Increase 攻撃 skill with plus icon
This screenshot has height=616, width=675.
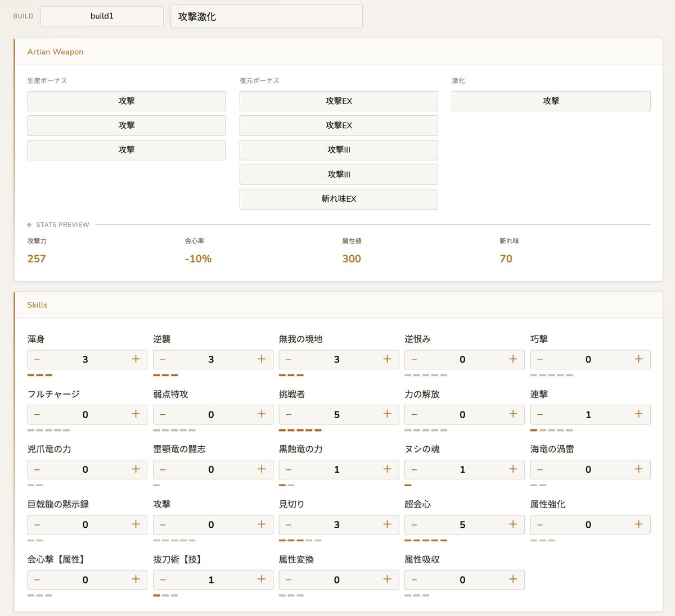click(262, 524)
